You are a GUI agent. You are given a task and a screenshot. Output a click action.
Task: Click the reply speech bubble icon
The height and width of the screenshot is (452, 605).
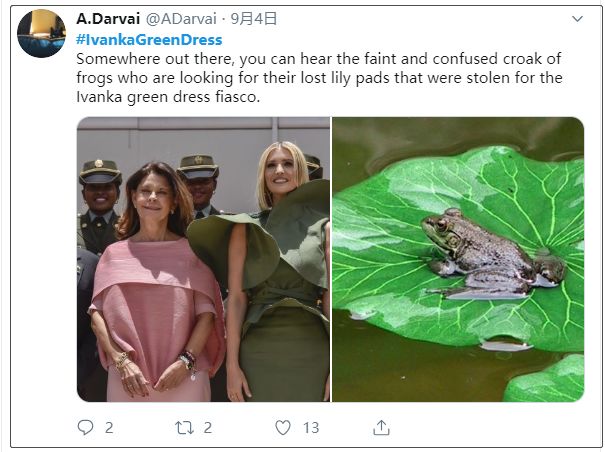pyautogui.click(x=85, y=427)
